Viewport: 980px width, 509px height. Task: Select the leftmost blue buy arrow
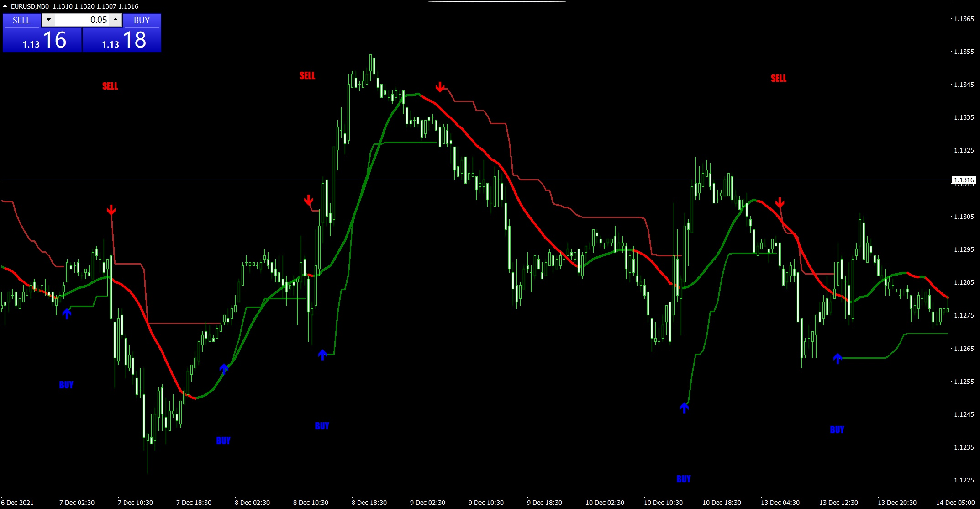click(67, 313)
